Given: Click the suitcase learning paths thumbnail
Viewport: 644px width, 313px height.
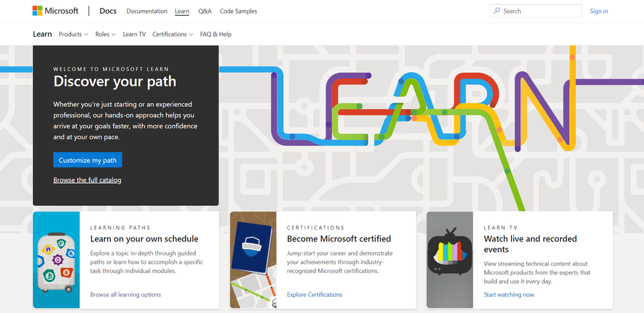Looking at the screenshot, I should click(x=56, y=260).
